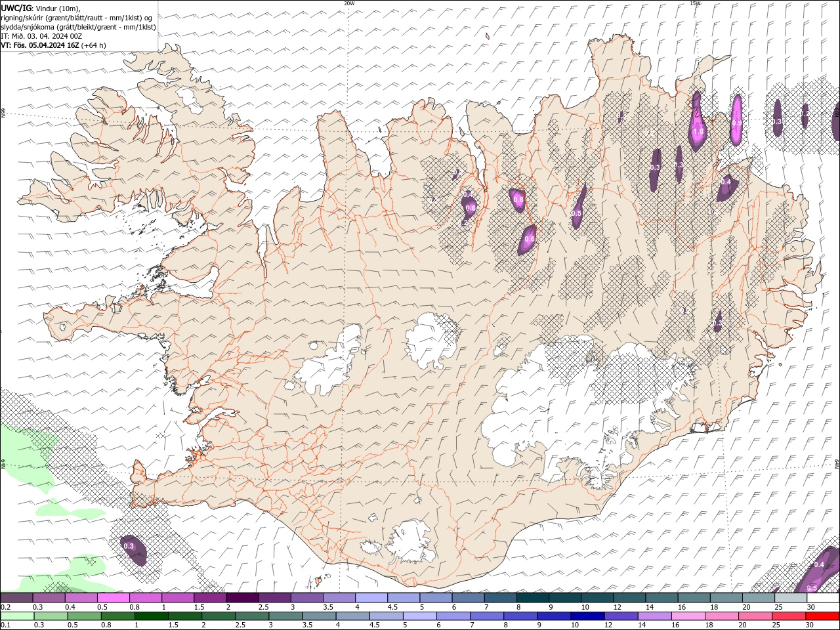Select the pale grey 25 swatch, upper legend
This screenshot has height=630, width=840.
(x=791, y=598)
